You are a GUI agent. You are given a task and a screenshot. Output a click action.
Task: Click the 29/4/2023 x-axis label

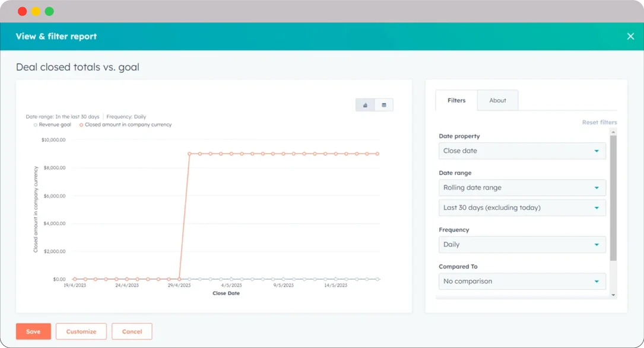(179, 285)
